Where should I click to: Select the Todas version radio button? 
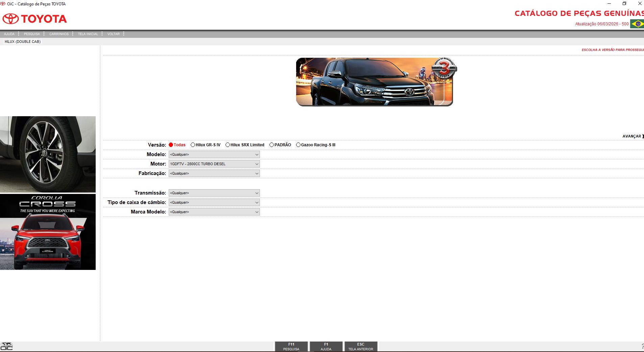tap(171, 145)
